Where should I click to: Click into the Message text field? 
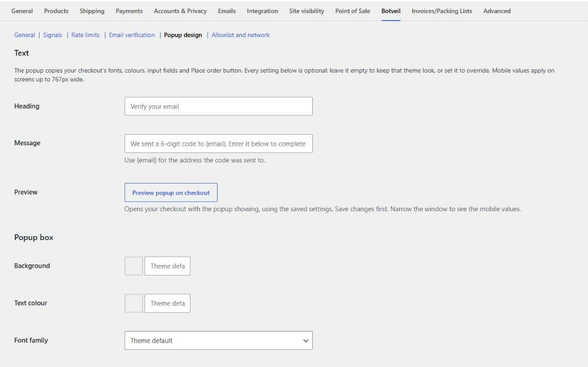(218, 144)
